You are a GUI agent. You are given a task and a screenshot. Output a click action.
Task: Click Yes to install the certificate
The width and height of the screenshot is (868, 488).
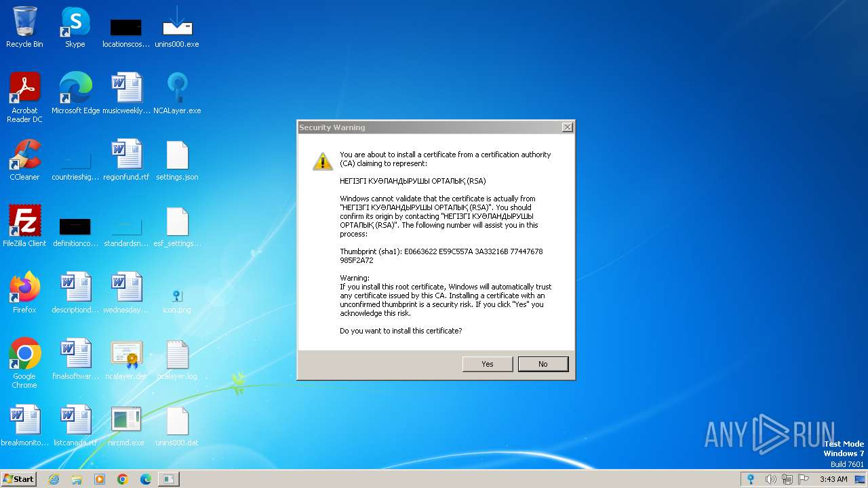pos(488,364)
